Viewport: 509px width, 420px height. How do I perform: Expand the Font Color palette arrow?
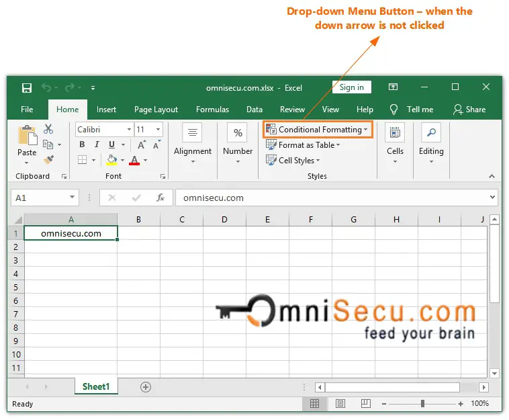point(146,160)
